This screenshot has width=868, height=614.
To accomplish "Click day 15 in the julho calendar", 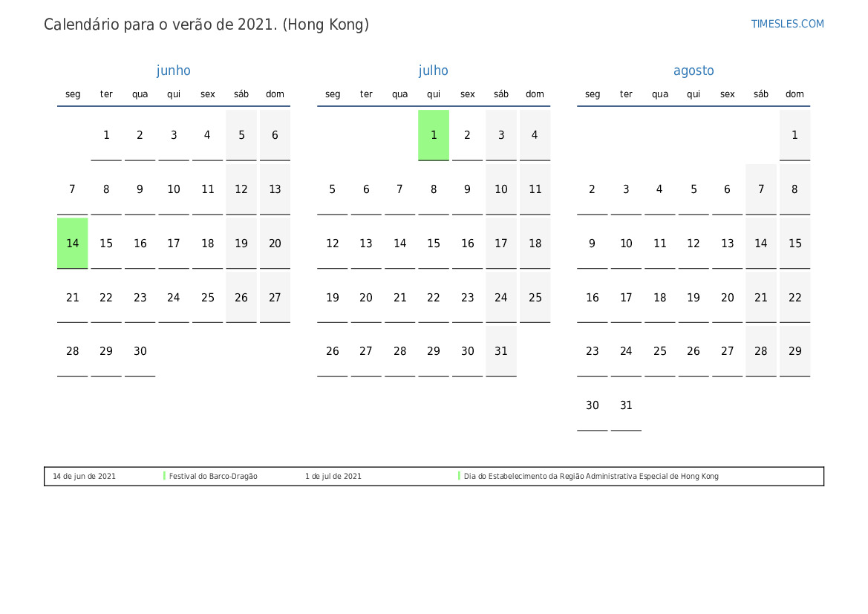I will click(x=434, y=243).
